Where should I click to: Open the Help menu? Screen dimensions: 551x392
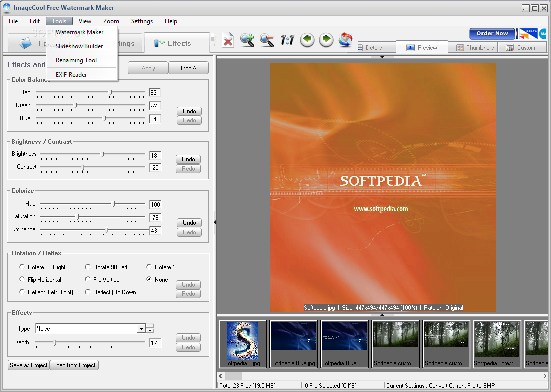point(171,21)
